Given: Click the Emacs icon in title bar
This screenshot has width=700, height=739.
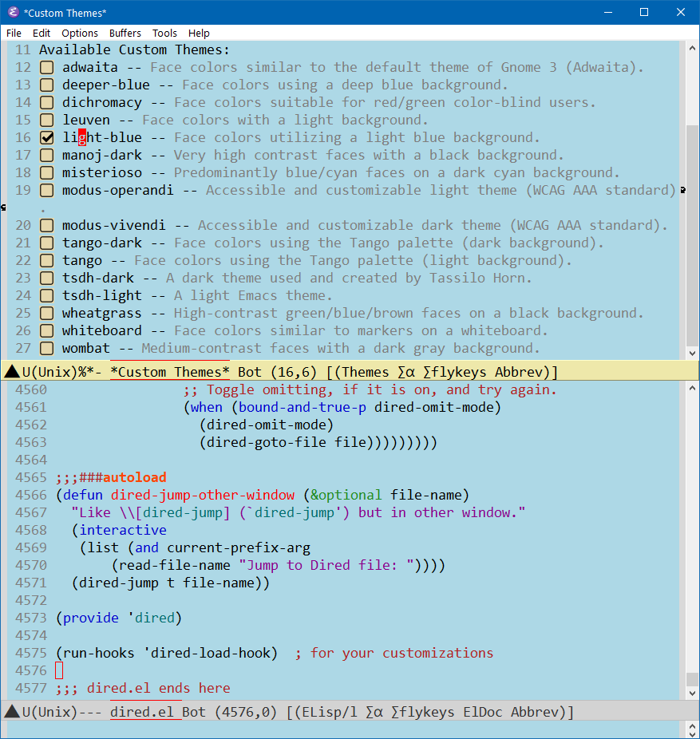Looking at the screenshot, I should click(14, 12).
